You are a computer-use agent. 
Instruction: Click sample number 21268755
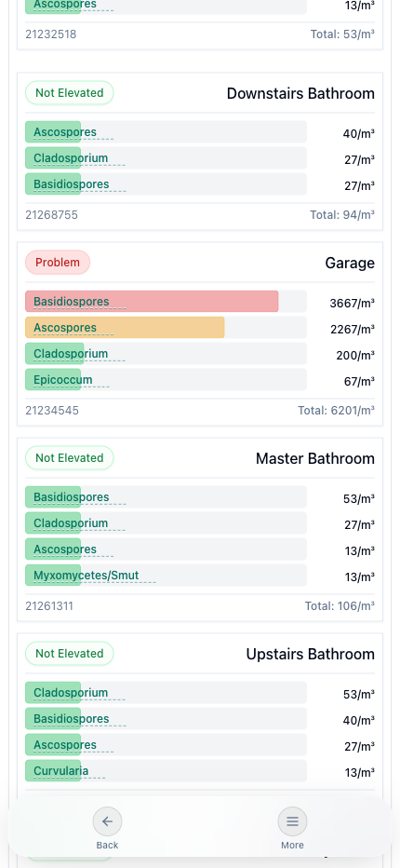tap(51, 215)
